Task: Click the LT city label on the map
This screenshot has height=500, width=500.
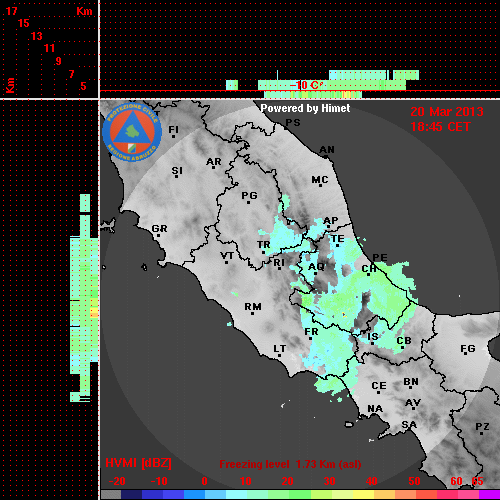Action: (x=280, y=349)
